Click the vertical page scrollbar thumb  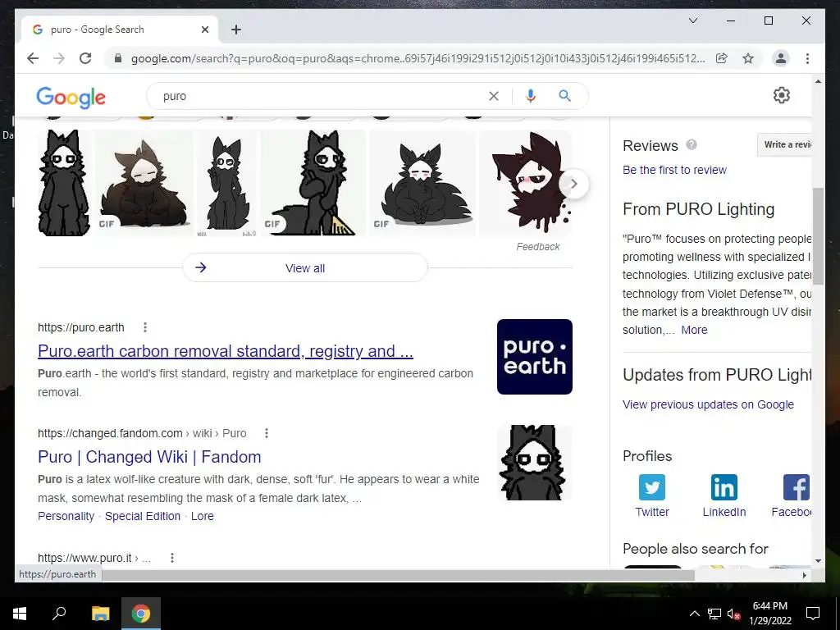[x=818, y=235]
